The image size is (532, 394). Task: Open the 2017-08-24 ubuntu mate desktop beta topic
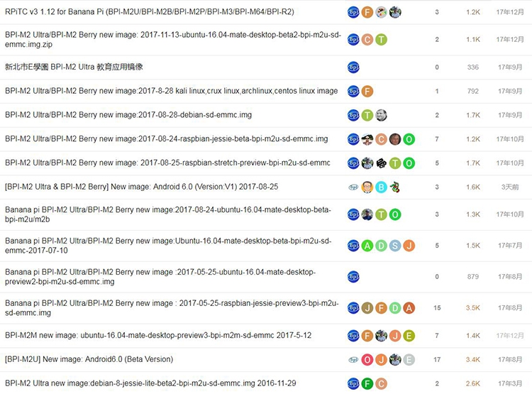click(x=168, y=214)
